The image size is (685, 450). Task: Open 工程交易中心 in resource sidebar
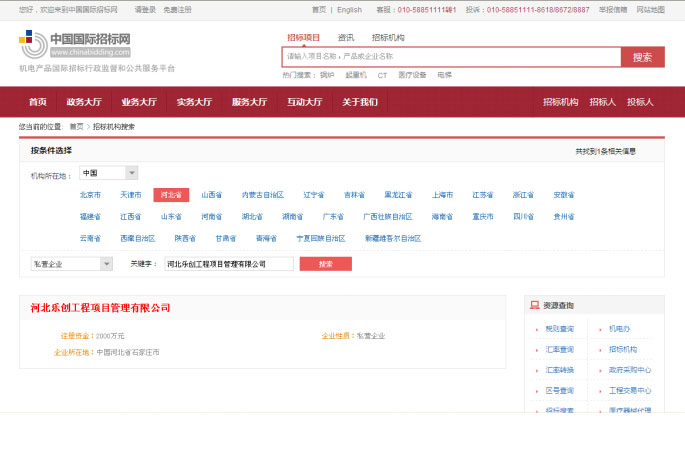point(630,391)
